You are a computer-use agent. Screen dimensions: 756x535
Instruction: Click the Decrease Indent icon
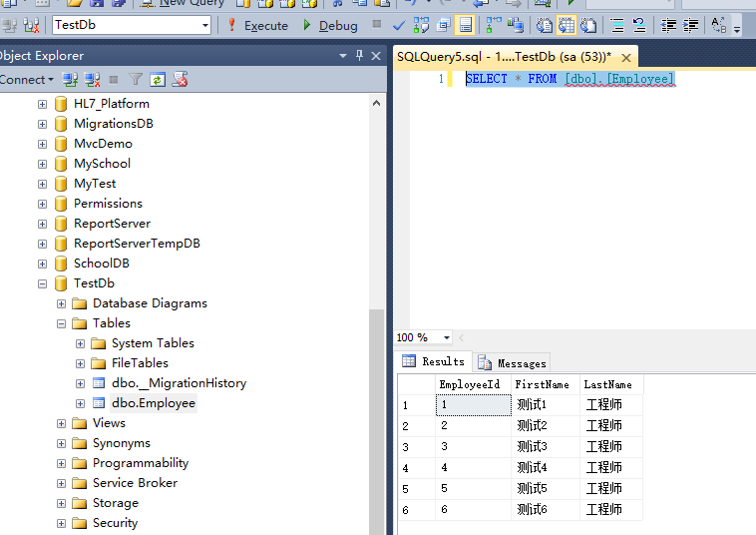tap(668, 25)
